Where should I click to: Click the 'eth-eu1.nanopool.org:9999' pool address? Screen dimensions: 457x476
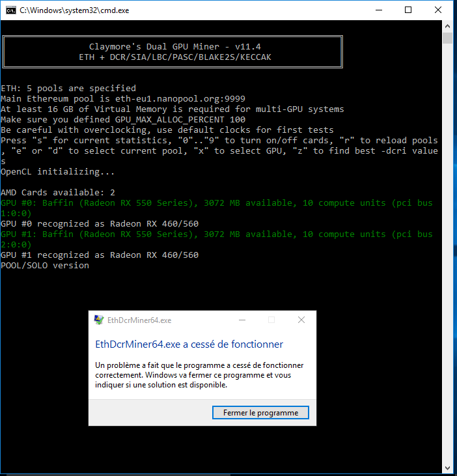click(180, 99)
